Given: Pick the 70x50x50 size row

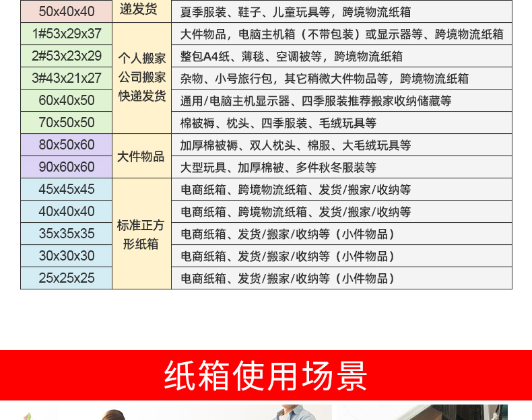Looking at the screenshot, I should click(x=67, y=123).
